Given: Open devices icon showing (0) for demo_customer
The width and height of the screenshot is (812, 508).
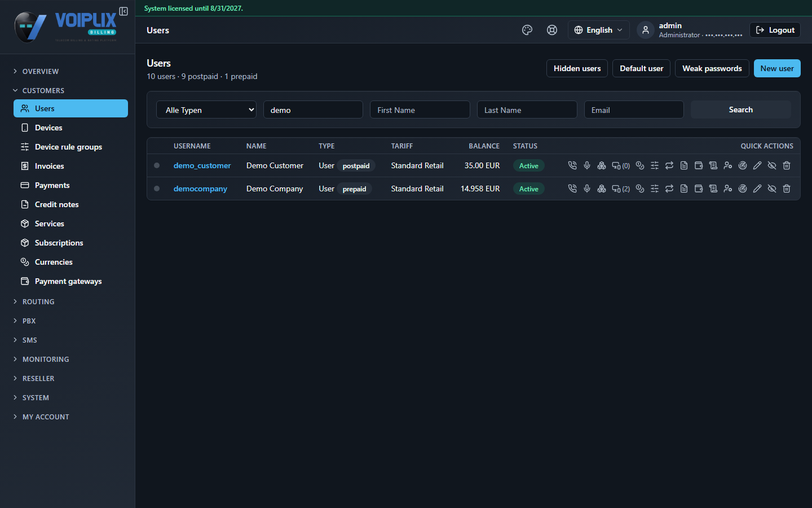Looking at the screenshot, I should click(x=621, y=165).
